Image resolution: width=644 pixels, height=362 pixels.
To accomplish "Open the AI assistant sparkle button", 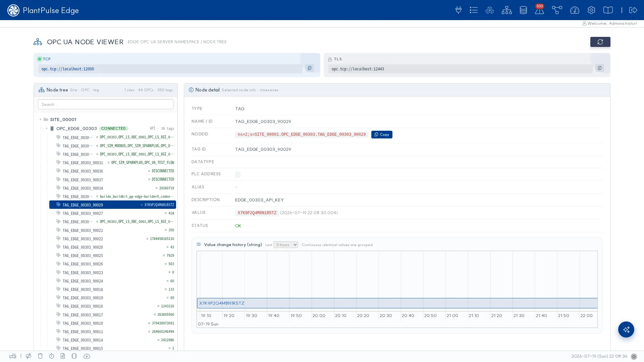I will click(x=626, y=329).
